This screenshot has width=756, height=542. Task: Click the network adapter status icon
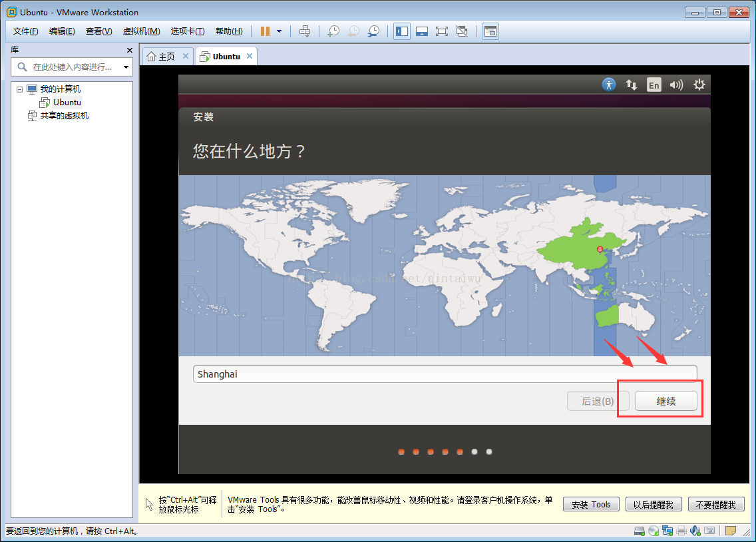point(667,531)
